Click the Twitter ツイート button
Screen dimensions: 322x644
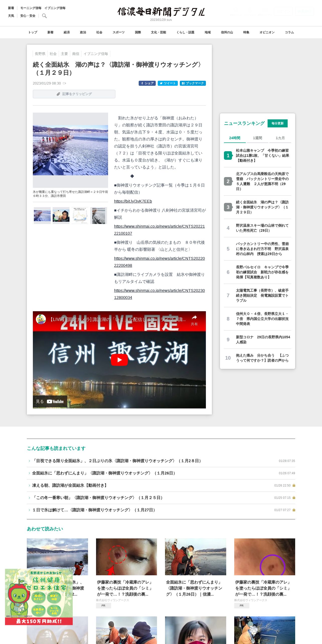coord(168,83)
